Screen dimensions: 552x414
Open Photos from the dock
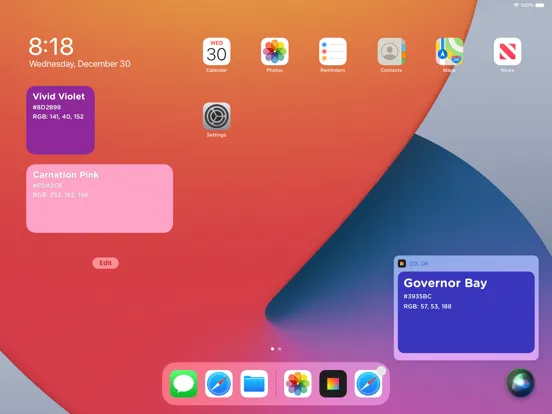[x=297, y=383]
